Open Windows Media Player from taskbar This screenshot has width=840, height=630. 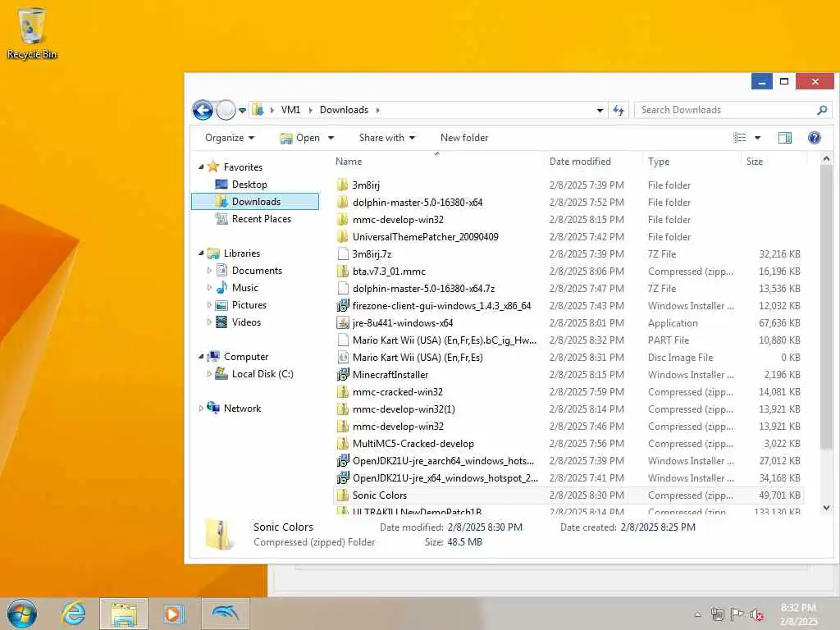pos(174,614)
